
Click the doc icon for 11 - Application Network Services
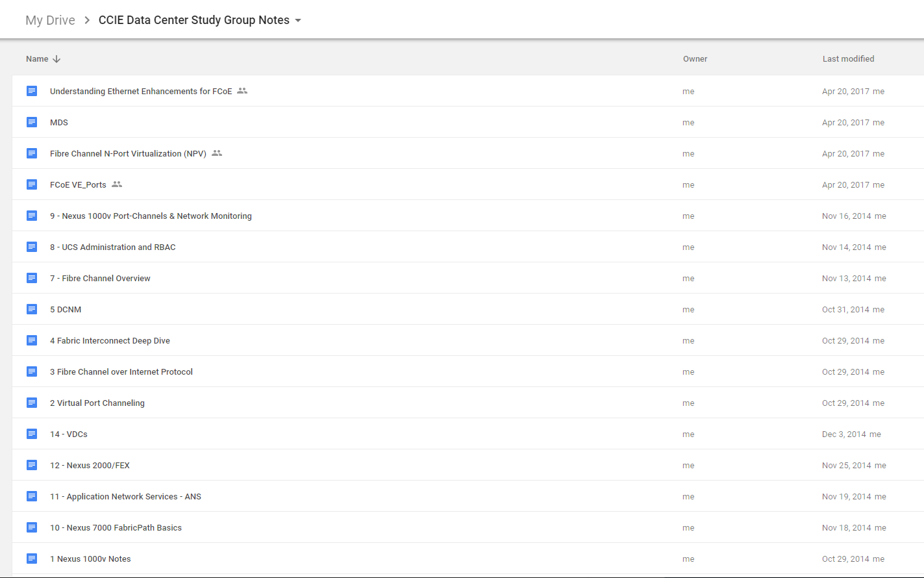pos(32,496)
